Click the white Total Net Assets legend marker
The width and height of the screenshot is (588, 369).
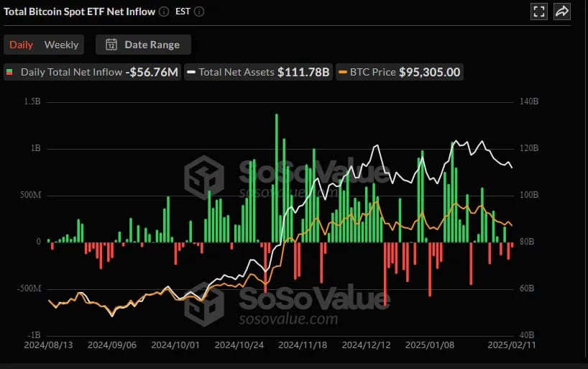[191, 72]
